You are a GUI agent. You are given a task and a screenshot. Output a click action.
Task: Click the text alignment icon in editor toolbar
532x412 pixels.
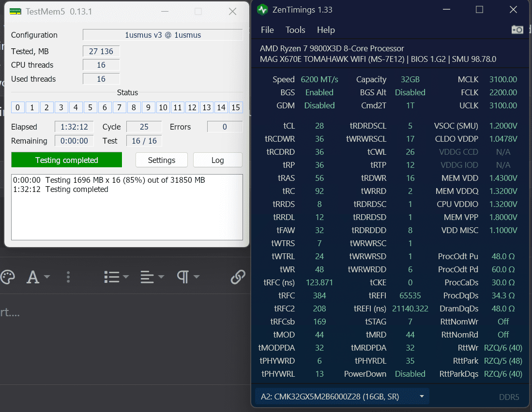pos(147,277)
